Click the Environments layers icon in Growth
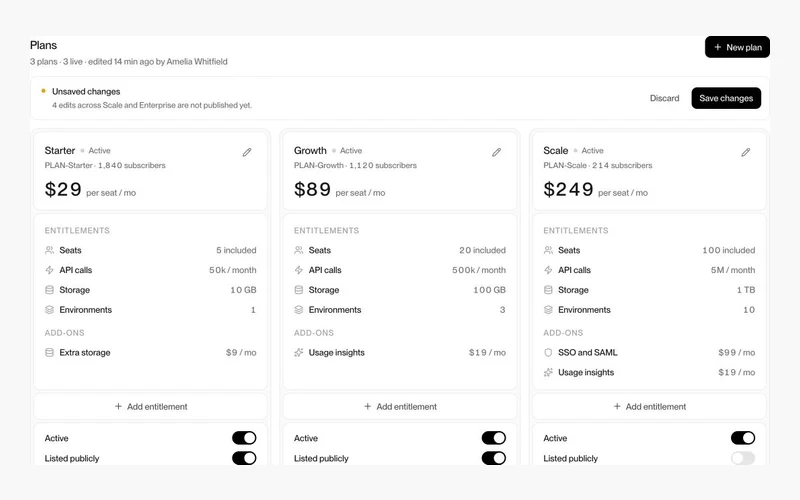The width and height of the screenshot is (800, 500). coord(299,310)
